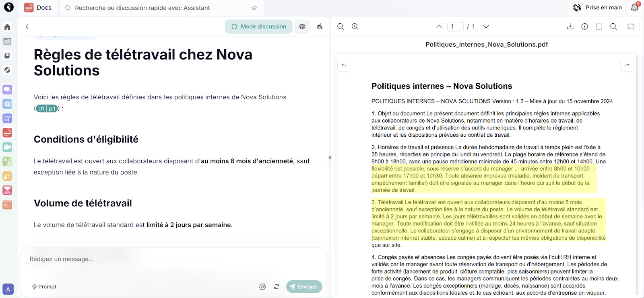Activate the dashed selection area tool

599,27
